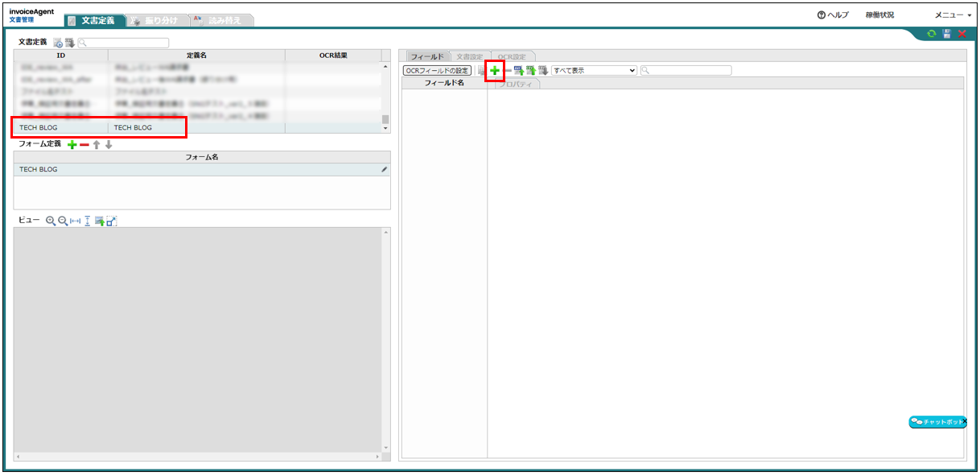Move the form definition up with the arrow
The height and width of the screenshot is (476, 980).
(x=97, y=144)
